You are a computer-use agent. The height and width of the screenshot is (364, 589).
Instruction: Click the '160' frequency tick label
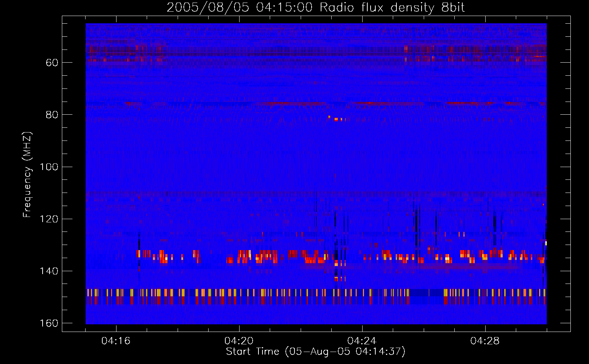tap(49, 323)
